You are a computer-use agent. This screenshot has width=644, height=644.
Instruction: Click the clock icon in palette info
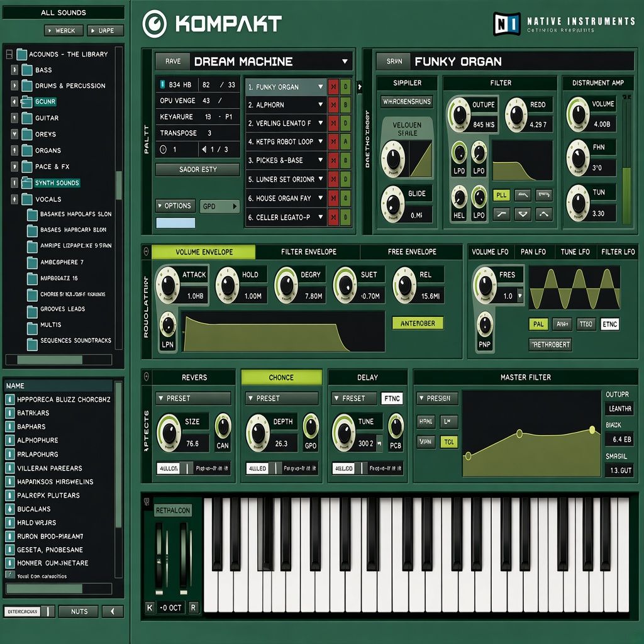[163, 150]
